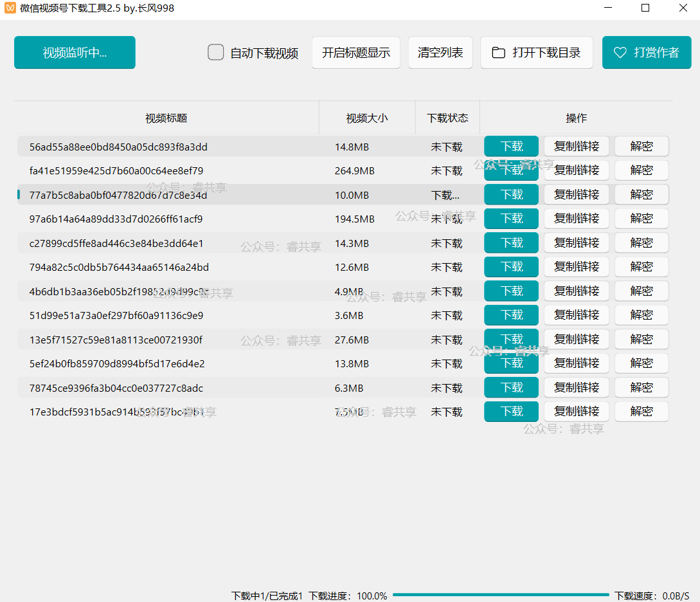The image size is (700, 602).
Task: Sort by the 视频标题 column header
Action: 166,118
